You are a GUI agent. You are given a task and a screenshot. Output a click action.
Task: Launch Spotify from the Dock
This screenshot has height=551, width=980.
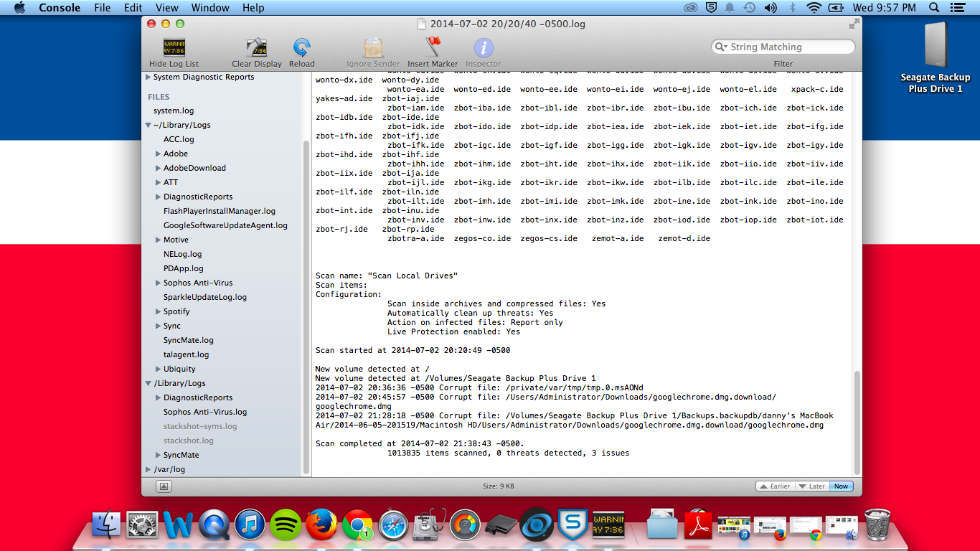286,524
